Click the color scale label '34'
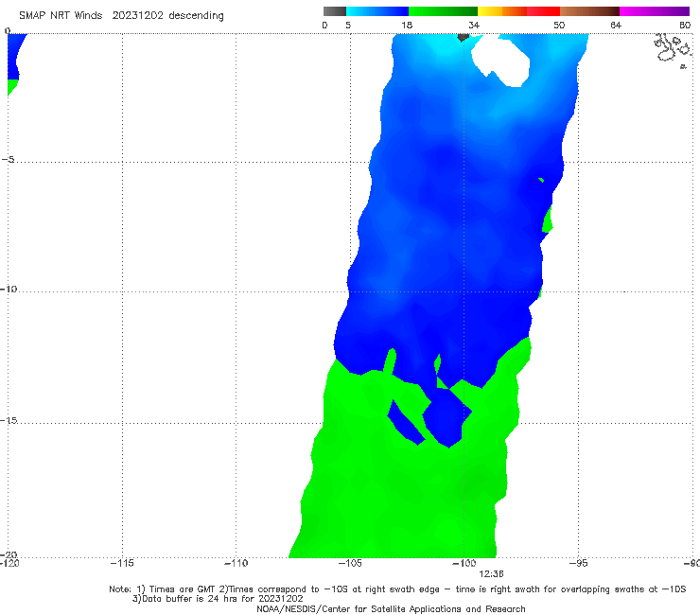 474,25
